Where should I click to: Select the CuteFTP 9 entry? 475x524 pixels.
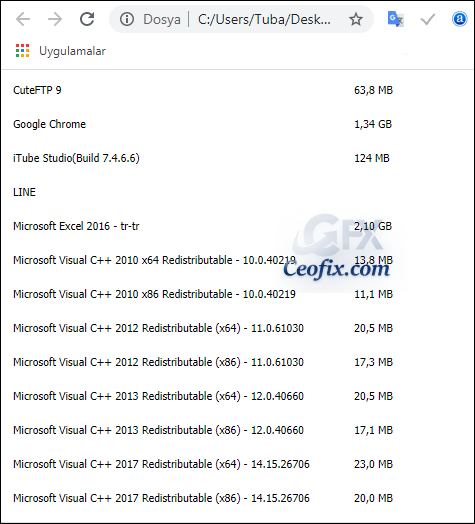pos(37,90)
